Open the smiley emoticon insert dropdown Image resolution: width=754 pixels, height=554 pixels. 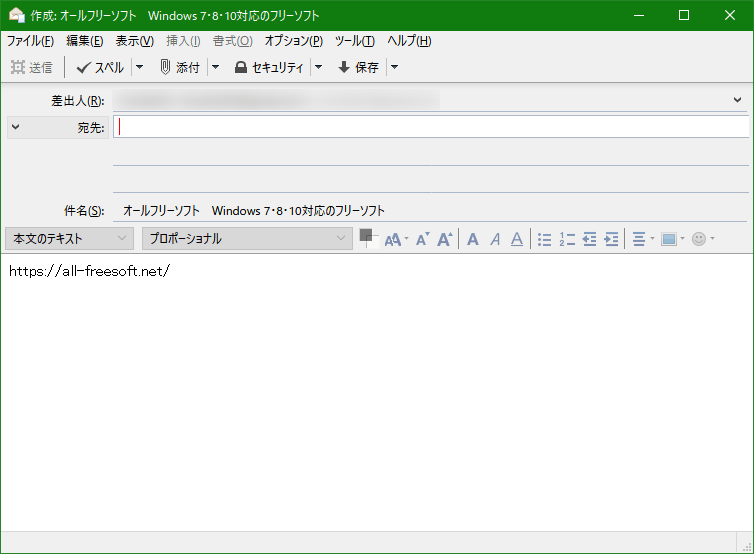pos(703,239)
